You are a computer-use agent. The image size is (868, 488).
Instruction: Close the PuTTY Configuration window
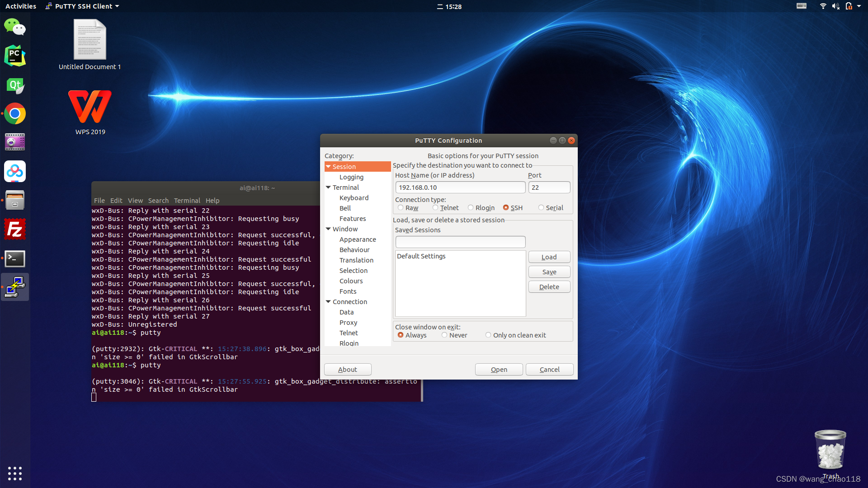point(571,141)
